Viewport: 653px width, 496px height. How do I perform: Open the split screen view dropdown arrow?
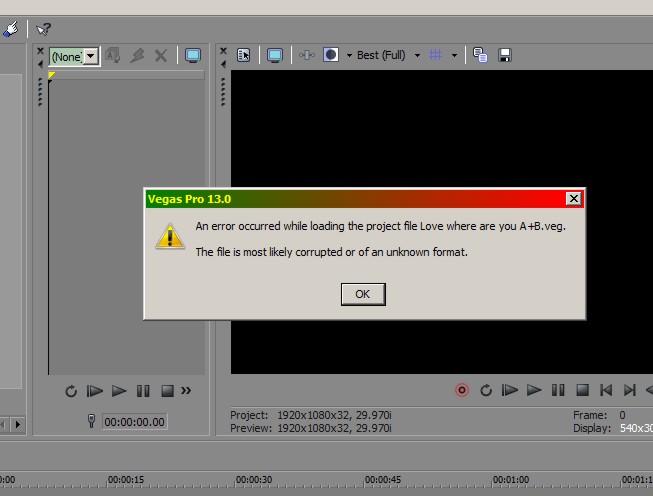point(349,55)
